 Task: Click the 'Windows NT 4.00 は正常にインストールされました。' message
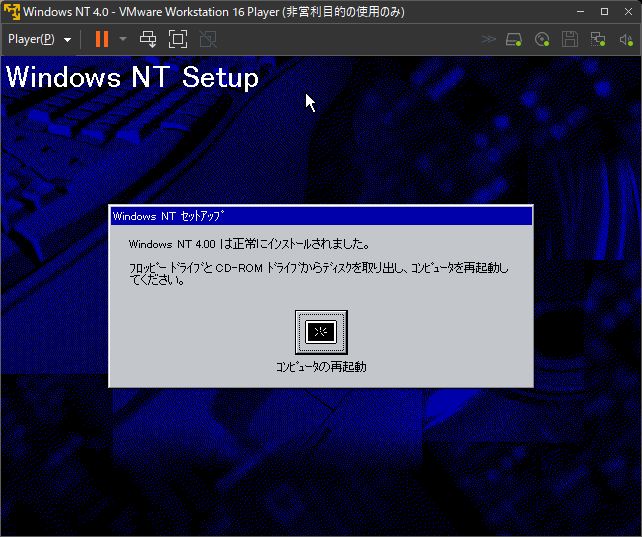pyautogui.click(x=249, y=244)
